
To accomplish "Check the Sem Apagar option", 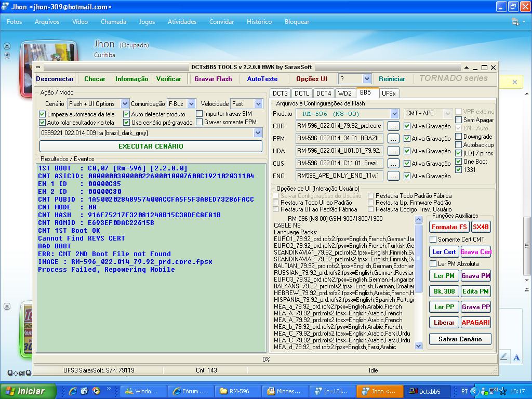I will point(458,120).
